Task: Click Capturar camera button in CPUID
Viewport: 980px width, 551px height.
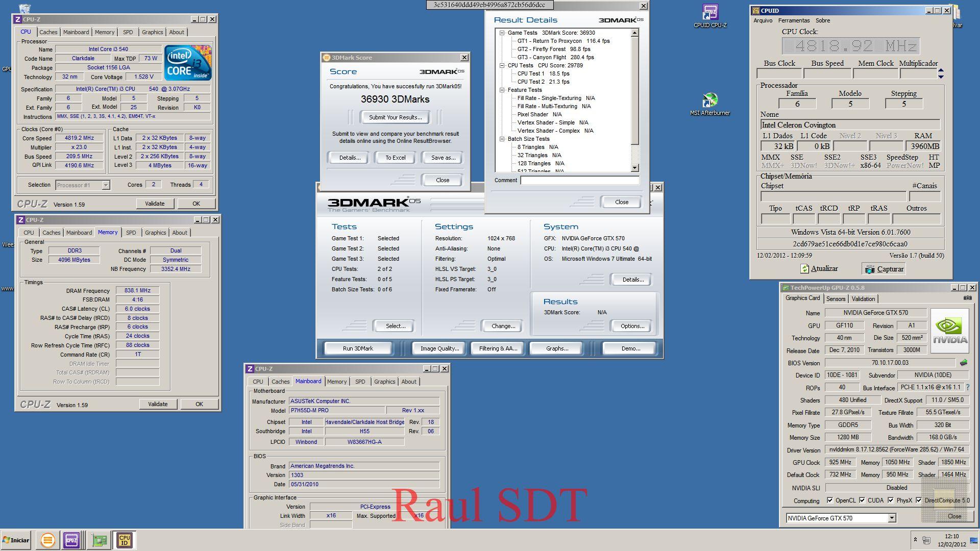Action: click(x=884, y=269)
